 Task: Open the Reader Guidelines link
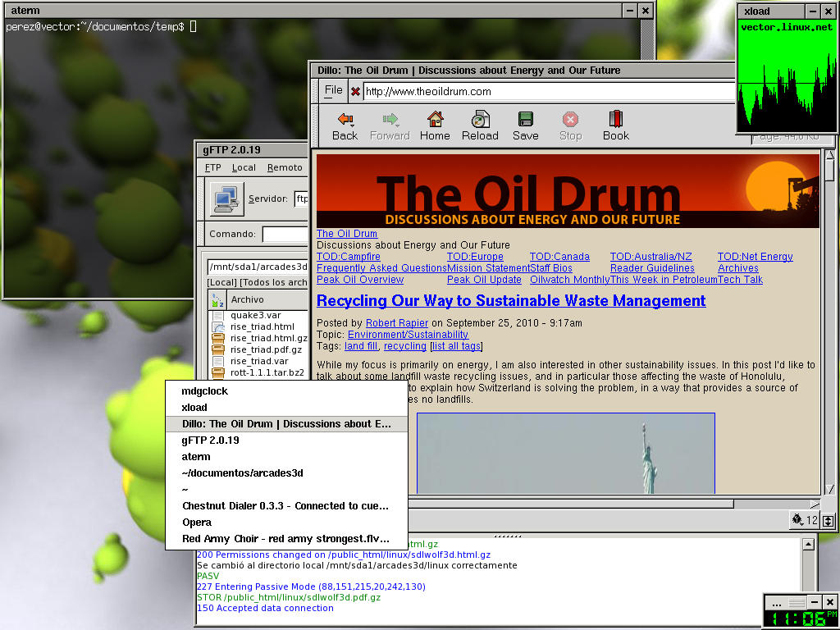(x=652, y=268)
